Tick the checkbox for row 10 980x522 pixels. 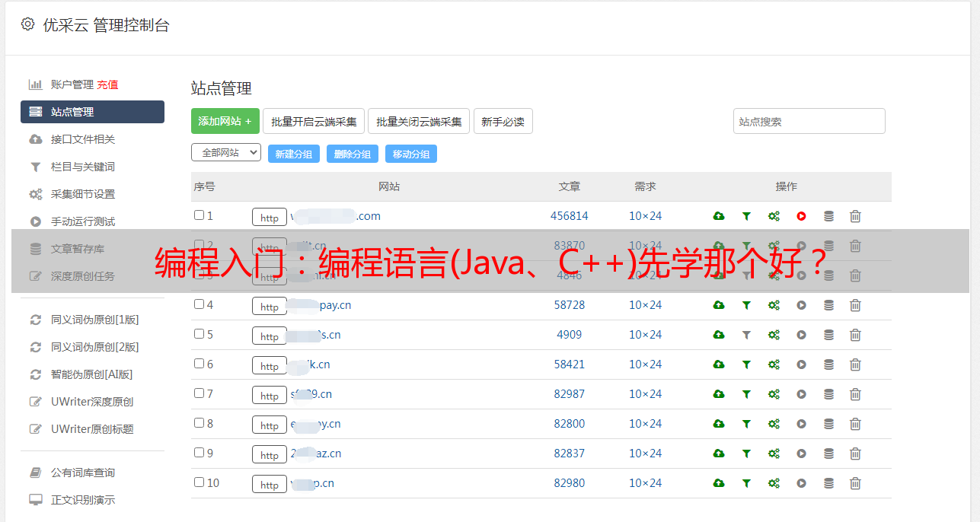coord(199,482)
